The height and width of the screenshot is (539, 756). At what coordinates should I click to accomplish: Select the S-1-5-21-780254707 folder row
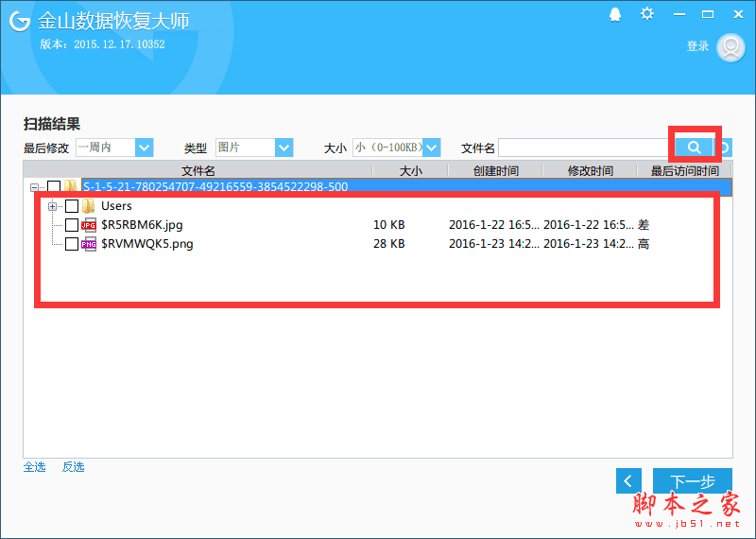coord(406,186)
